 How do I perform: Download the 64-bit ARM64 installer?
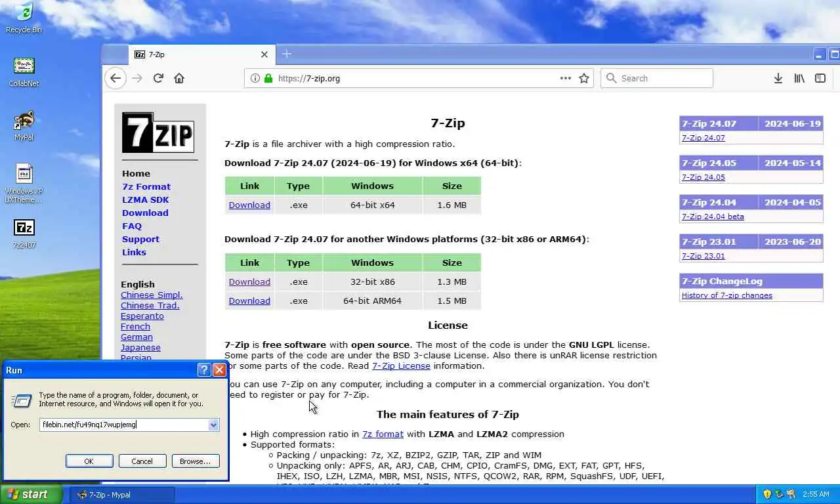249,301
